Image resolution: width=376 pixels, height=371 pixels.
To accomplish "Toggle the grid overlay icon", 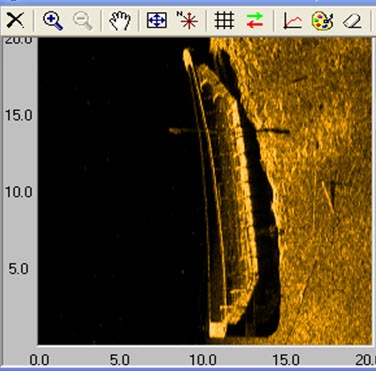I will (224, 20).
